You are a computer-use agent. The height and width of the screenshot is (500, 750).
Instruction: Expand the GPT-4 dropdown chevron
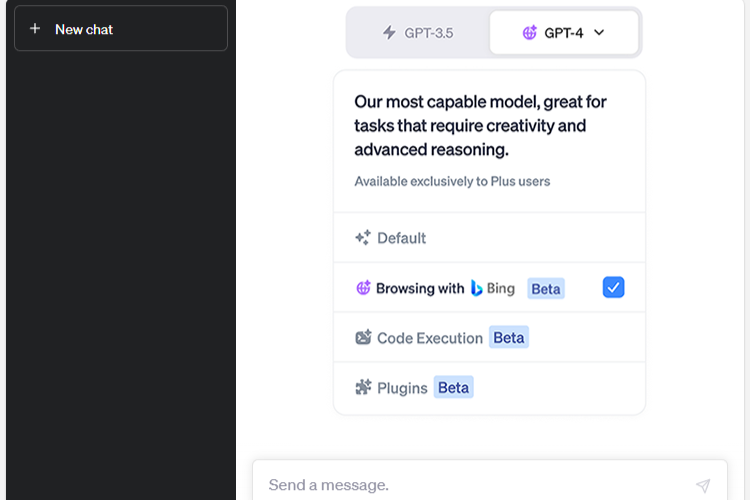pyautogui.click(x=599, y=33)
